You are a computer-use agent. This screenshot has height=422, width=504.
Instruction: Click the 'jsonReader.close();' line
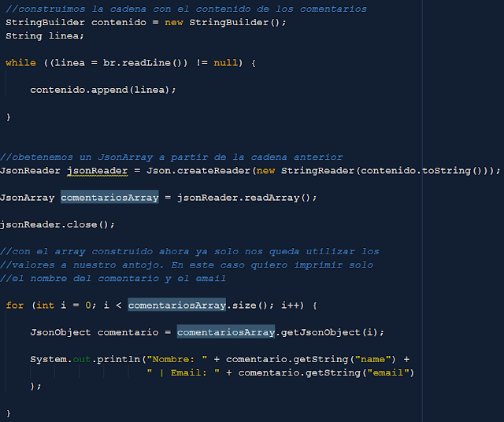pyautogui.click(x=57, y=224)
